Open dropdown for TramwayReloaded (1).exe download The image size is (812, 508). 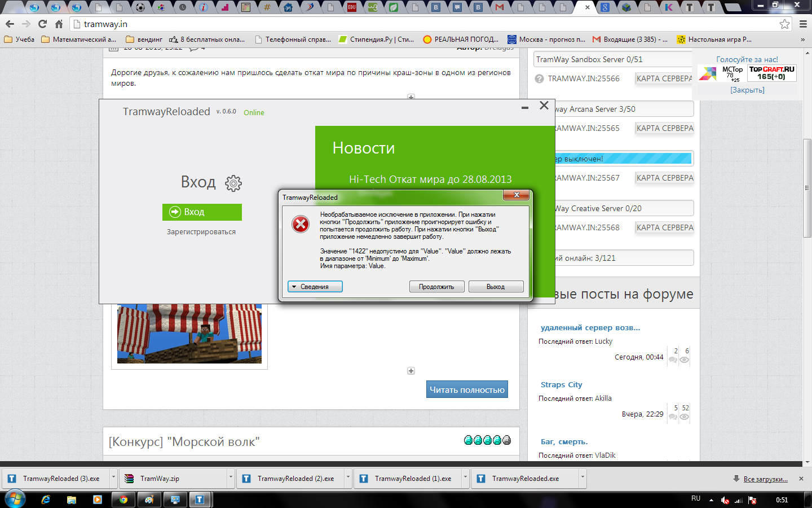click(x=465, y=478)
